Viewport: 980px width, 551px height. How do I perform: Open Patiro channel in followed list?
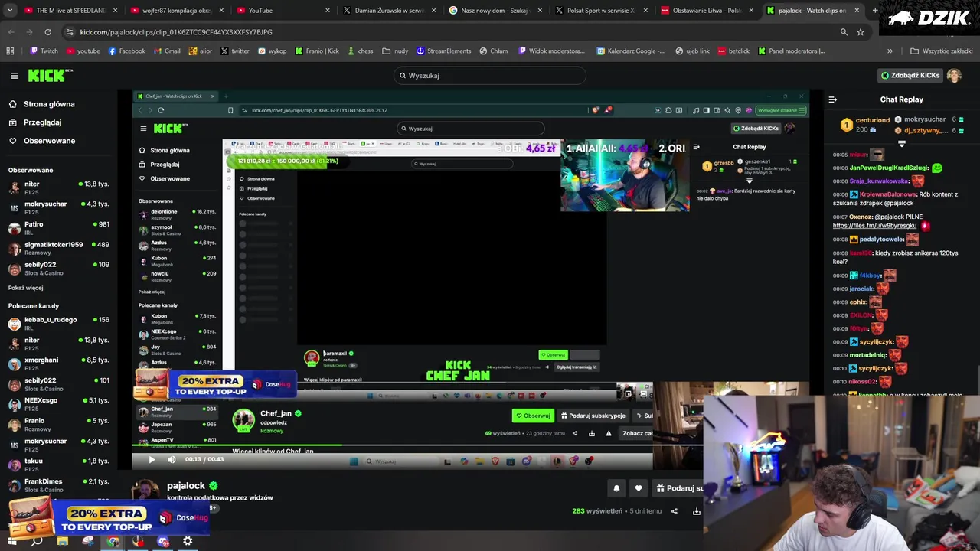[x=59, y=228]
